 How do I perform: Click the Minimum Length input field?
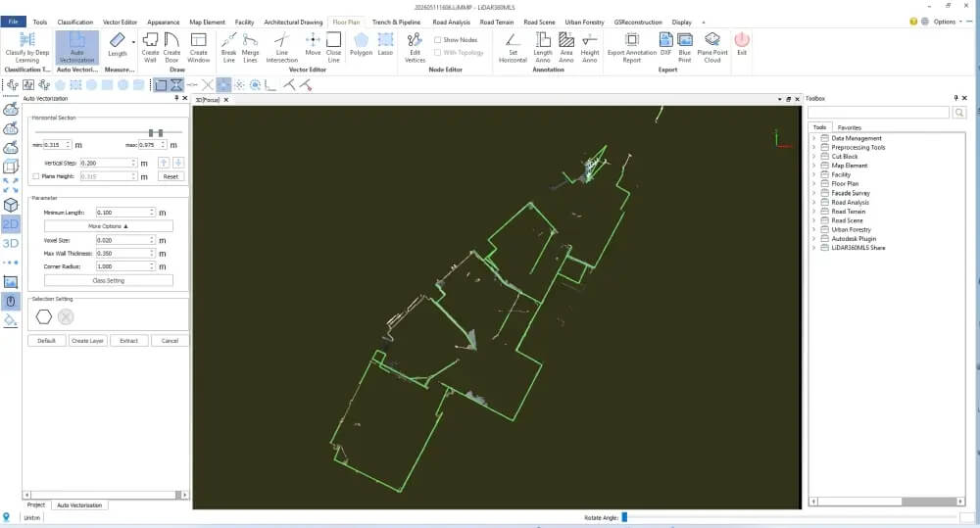pyautogui.click(x=125, y=213)
